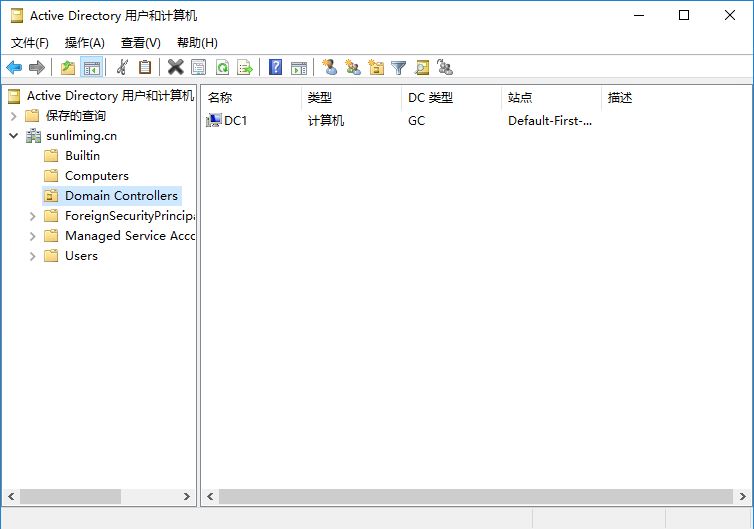
Task: Open the 查看(V) menu
Action: click(x=140, y=43)
